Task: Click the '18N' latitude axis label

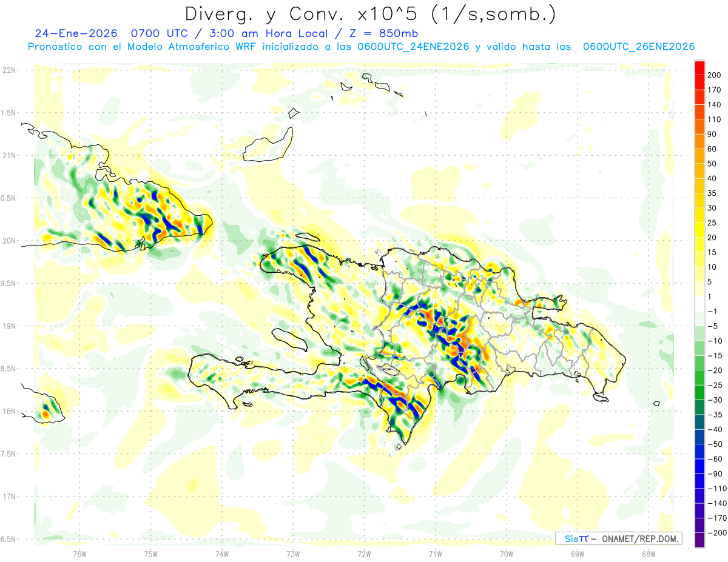Action: tap(9, 412)
